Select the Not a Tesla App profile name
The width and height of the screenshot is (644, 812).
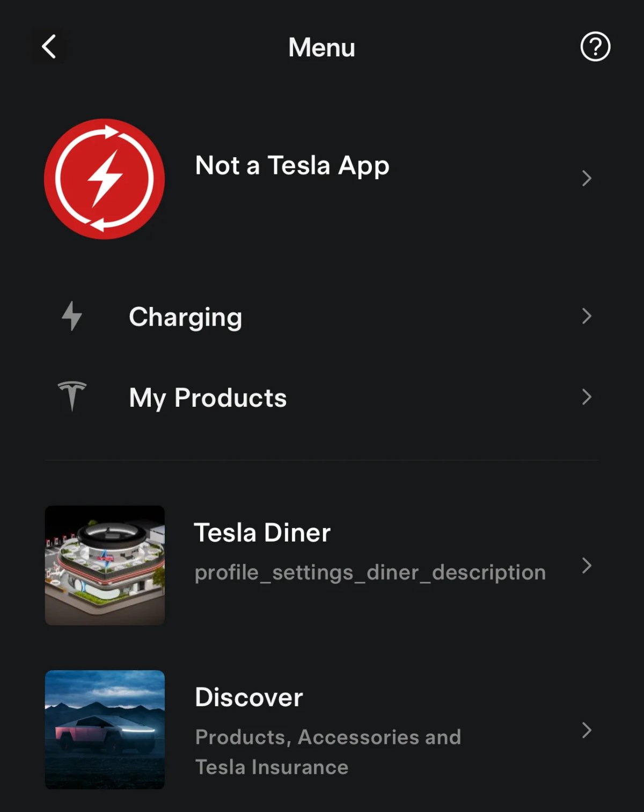click(292, 166)
